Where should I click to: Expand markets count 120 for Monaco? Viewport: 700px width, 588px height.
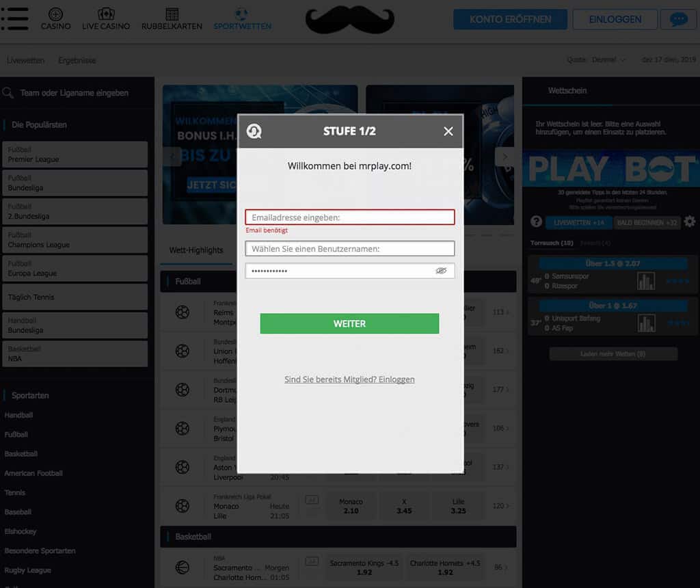pyautogui.click(x=500, y=506)
